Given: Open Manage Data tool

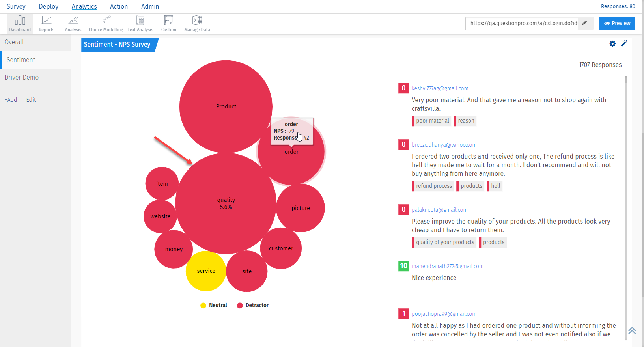Looking at the screenshot, I should (x=197, y=24).
